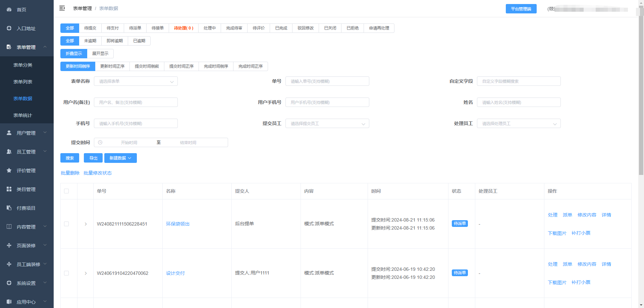Click 待派单 status tag of first row
Image resolution: width=644 pixels, height=308 pixels.
(460, 224)
